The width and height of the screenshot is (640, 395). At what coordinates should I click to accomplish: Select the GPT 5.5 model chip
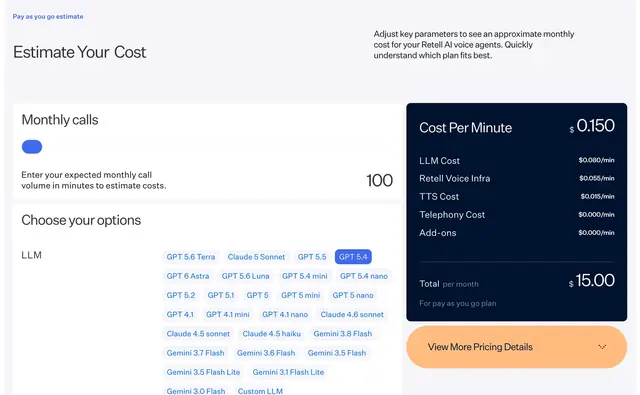312,257
